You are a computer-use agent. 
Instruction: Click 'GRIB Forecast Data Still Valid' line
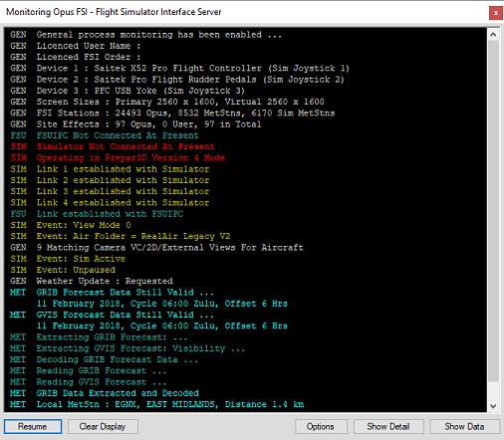[x=112, y=293]
